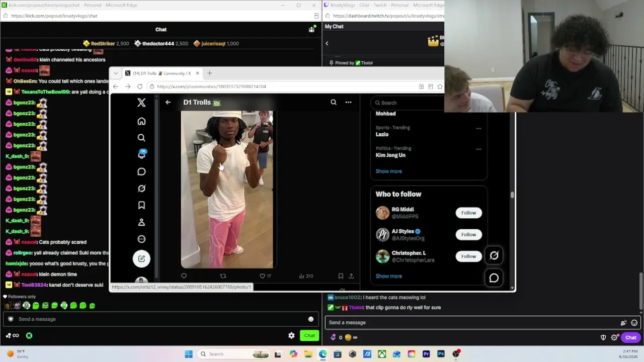
Task: Show more accounts to follow
Action: (389, 276)
